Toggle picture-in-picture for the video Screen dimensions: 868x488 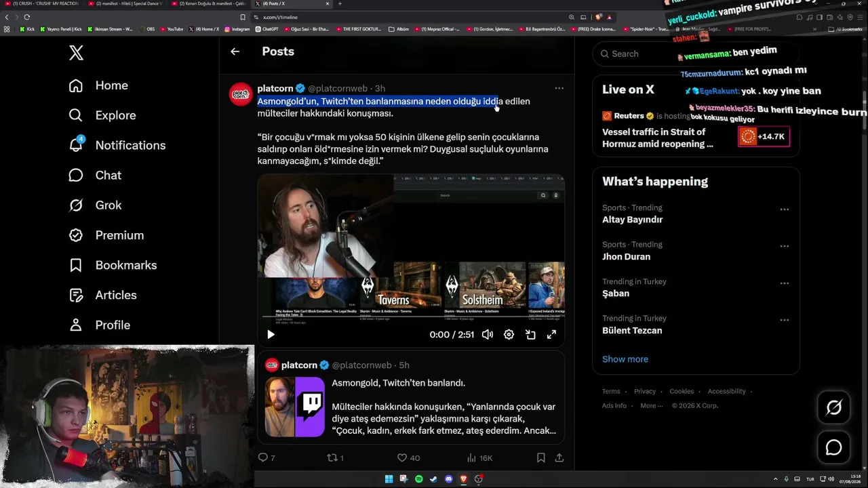pyautogui.click(x=530, y=334)
